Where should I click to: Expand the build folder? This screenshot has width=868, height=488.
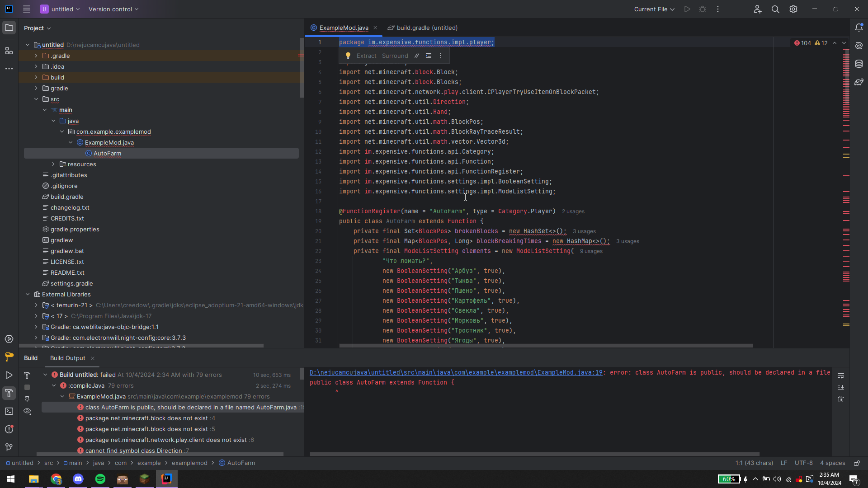point(36,77)
